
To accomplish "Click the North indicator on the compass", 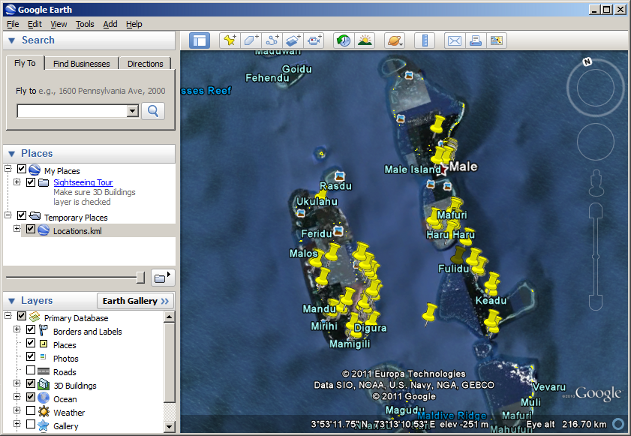I will click(x=588, y=62).
